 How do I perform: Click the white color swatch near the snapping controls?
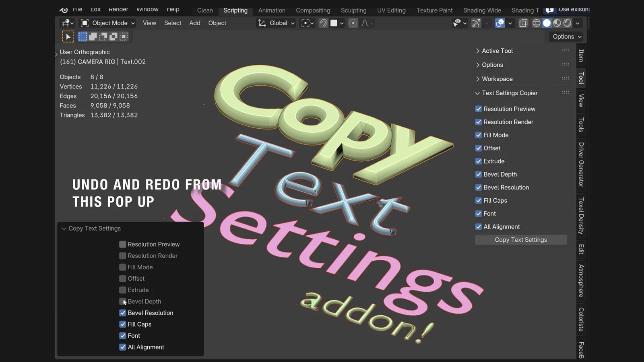coord(334,23)
